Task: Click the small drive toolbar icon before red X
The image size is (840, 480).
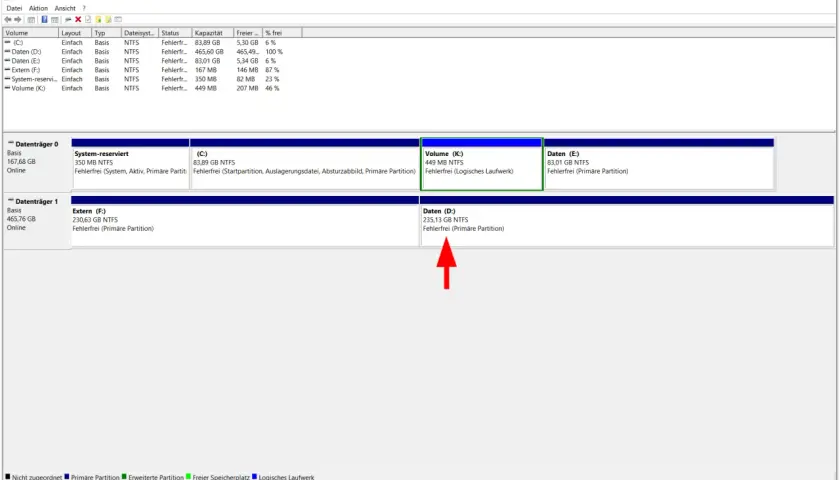Action: click(68, 20)
